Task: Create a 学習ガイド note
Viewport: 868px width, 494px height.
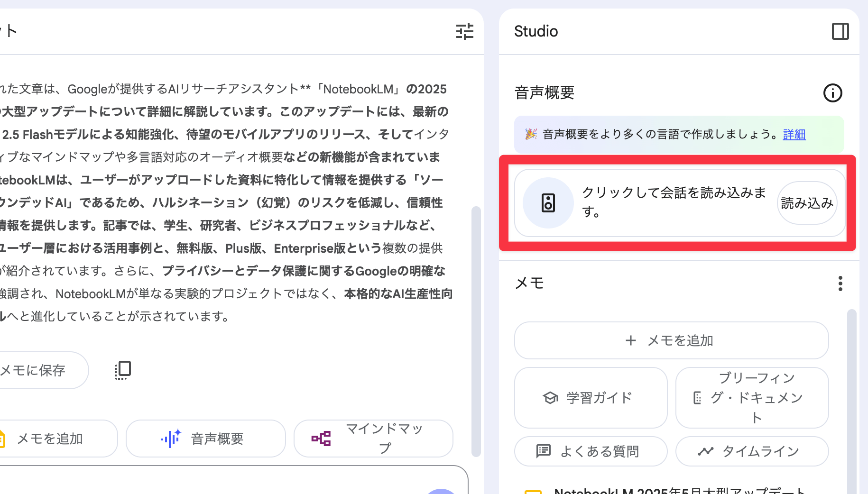Action: (x=591, y=398)
